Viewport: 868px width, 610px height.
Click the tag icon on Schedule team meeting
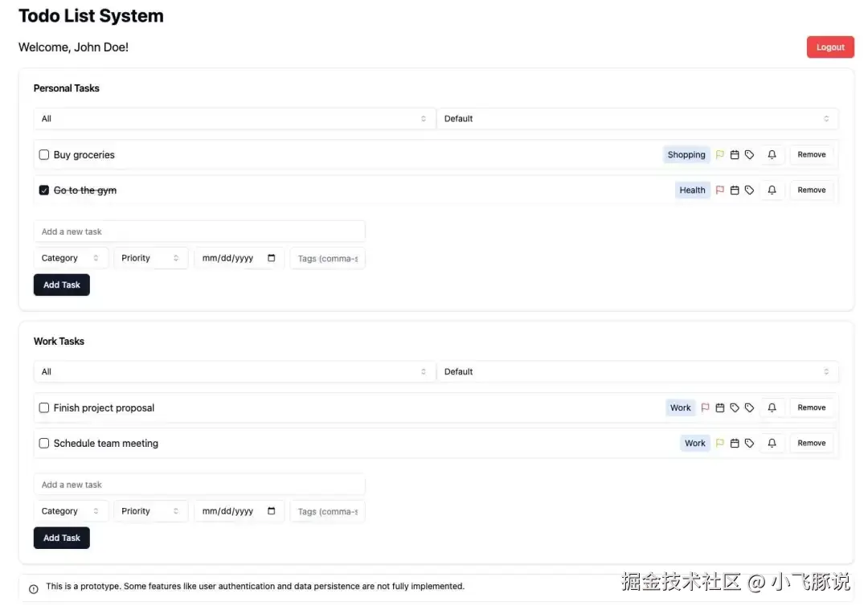click(749, 444)
